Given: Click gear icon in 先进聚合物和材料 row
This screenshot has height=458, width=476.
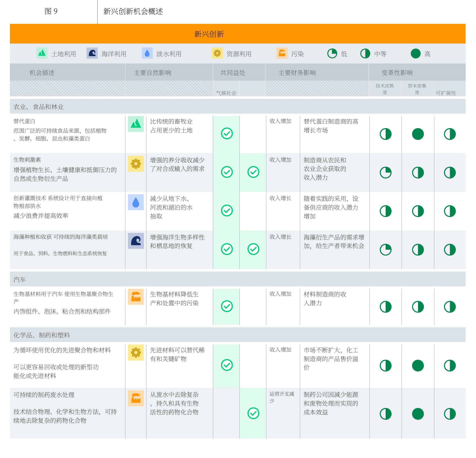Looking at the screenshot, I should (136, 352).
